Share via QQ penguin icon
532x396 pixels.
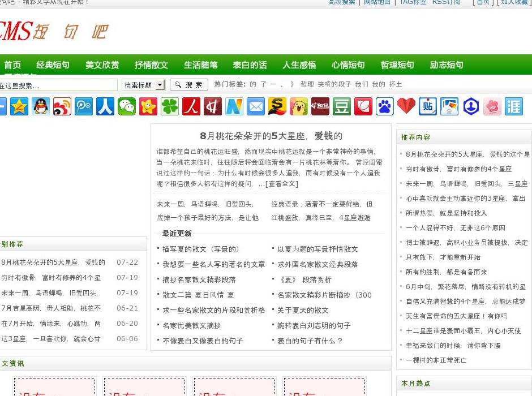41,106
